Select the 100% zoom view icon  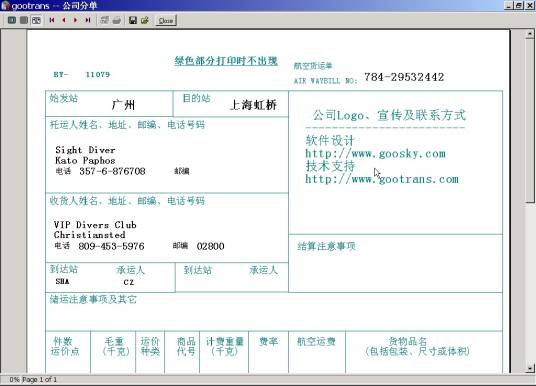pyautogui.click(x=24, y=20)
